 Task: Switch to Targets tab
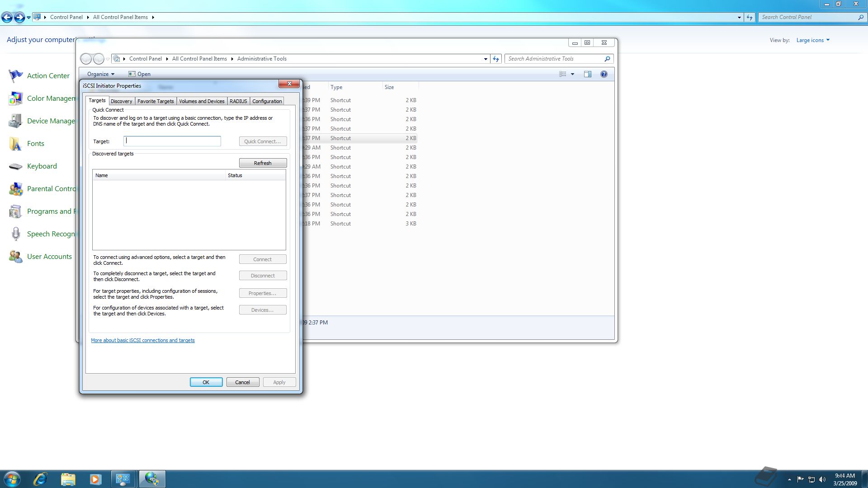pos(97,100)
